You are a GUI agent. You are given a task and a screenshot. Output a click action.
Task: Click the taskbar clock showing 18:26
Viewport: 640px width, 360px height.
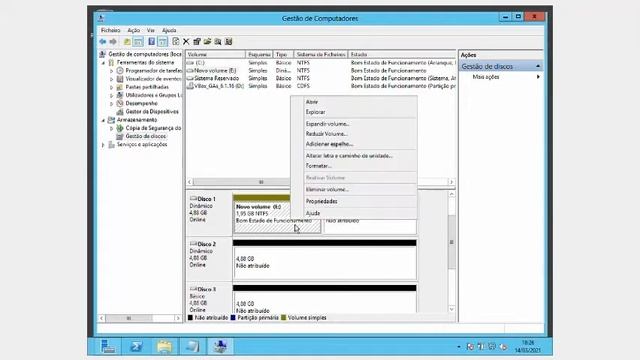click(527, 347)
